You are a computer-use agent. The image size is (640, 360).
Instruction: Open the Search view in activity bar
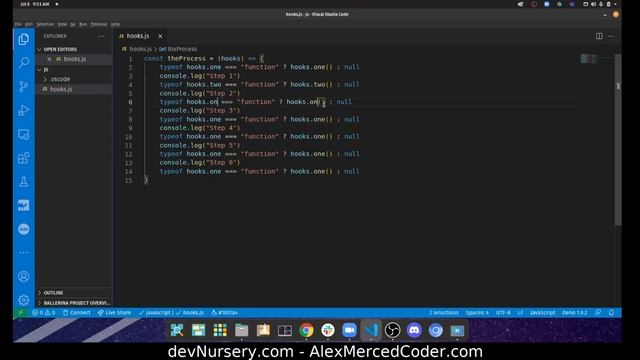(24, 62)
